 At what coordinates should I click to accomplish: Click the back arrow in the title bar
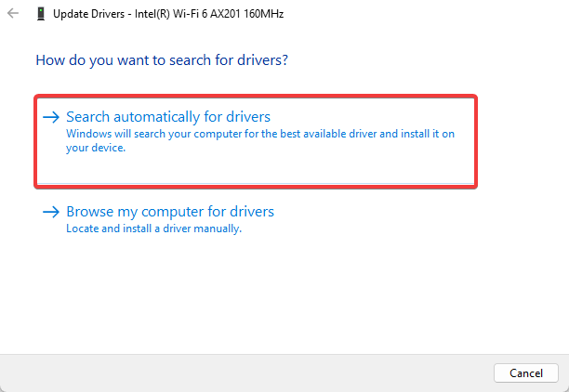12,15
